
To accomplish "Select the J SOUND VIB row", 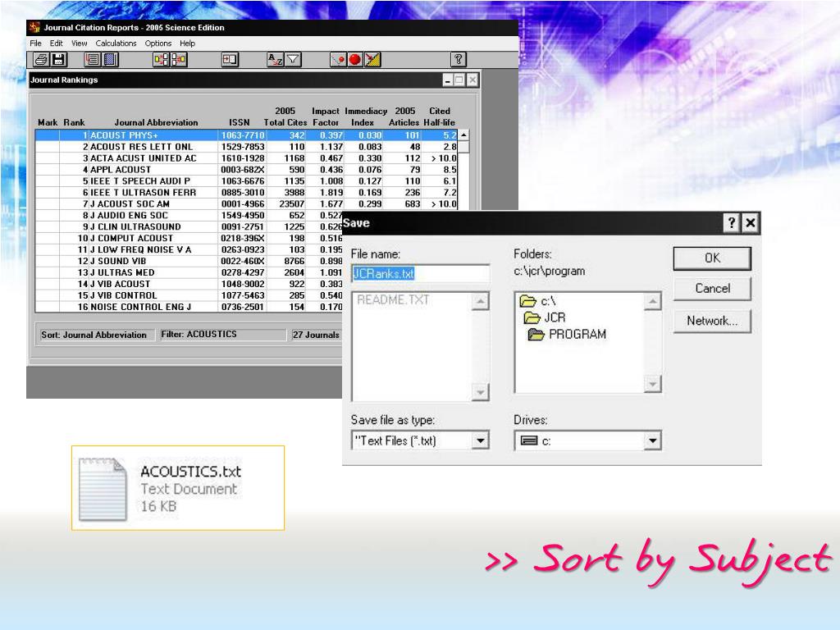I will [x=189, y=261].
